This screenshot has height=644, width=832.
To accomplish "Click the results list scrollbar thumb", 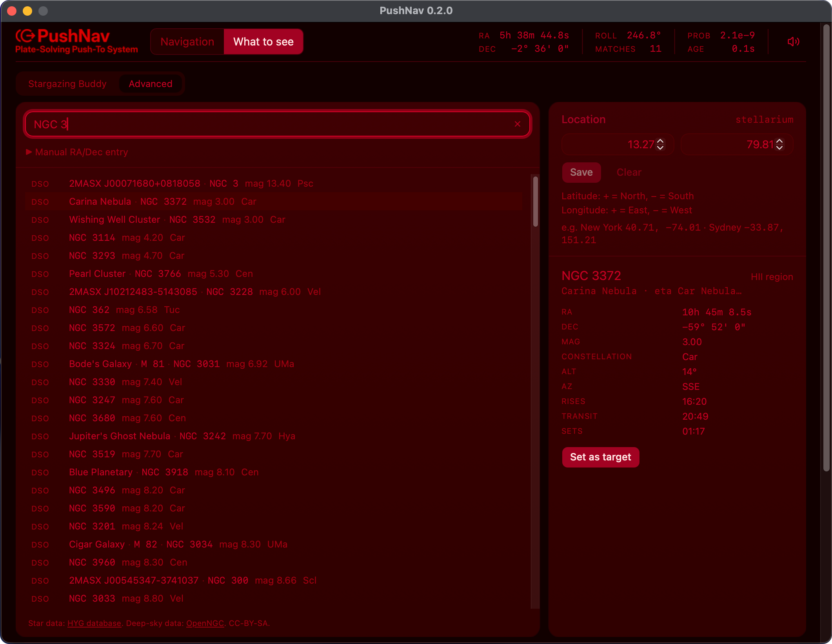I will point(535,202).
